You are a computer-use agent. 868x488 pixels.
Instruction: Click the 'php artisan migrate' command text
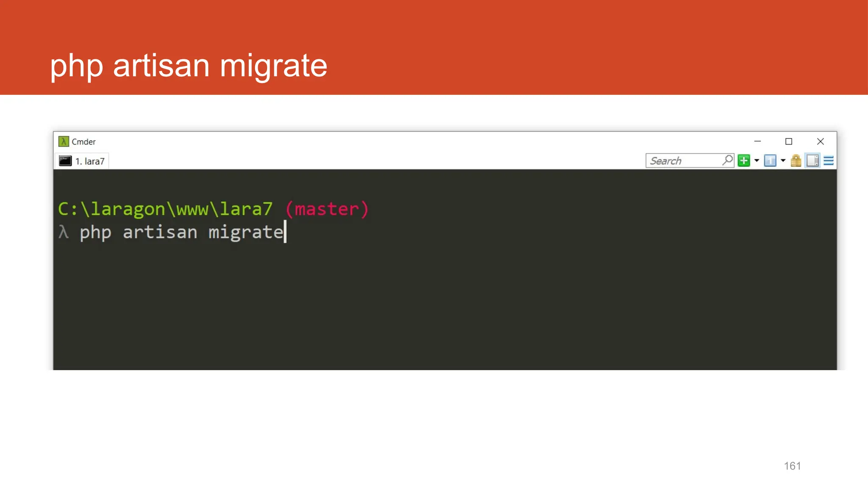point(181,232)
